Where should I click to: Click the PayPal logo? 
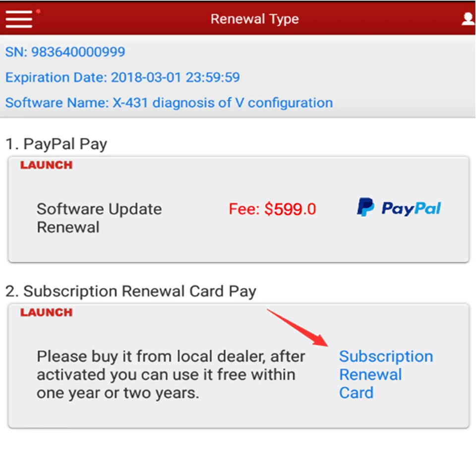coord(399,208)
